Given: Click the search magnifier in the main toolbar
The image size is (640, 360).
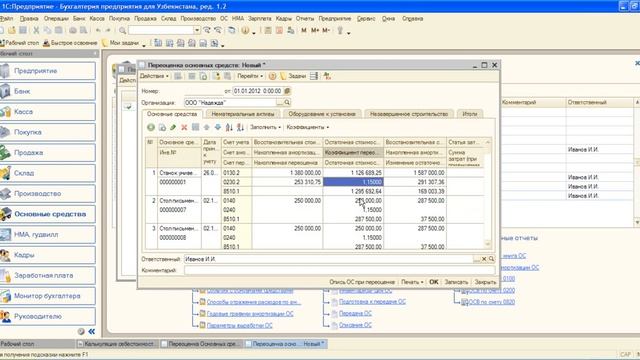Looking at the screenshot, I should (x=122, y=31).
